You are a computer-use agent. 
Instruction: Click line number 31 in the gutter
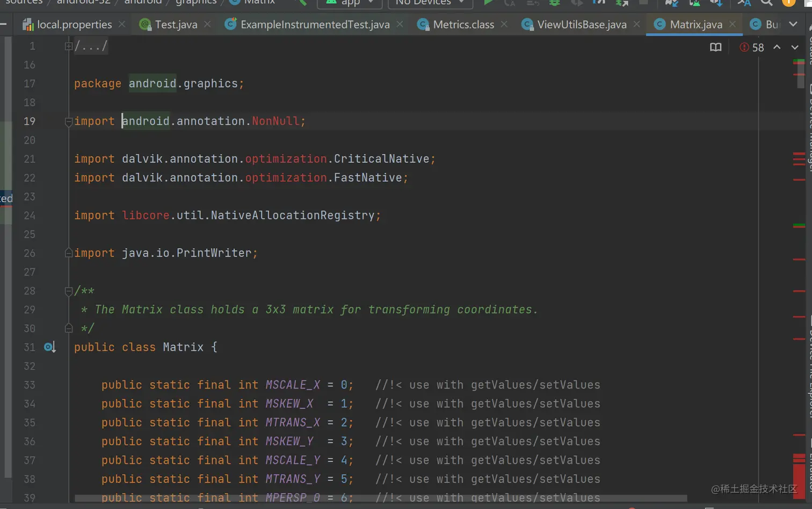point(30,347)
